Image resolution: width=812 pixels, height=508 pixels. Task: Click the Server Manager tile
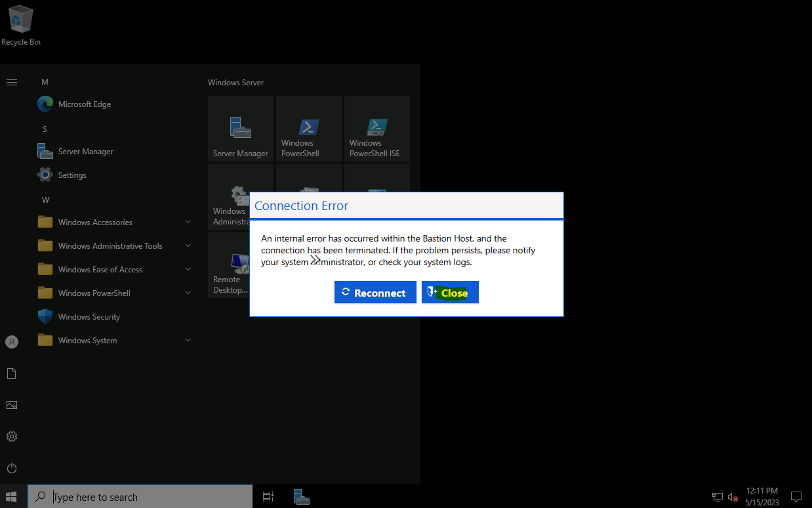pyautogui.click(x=241, y=129)
